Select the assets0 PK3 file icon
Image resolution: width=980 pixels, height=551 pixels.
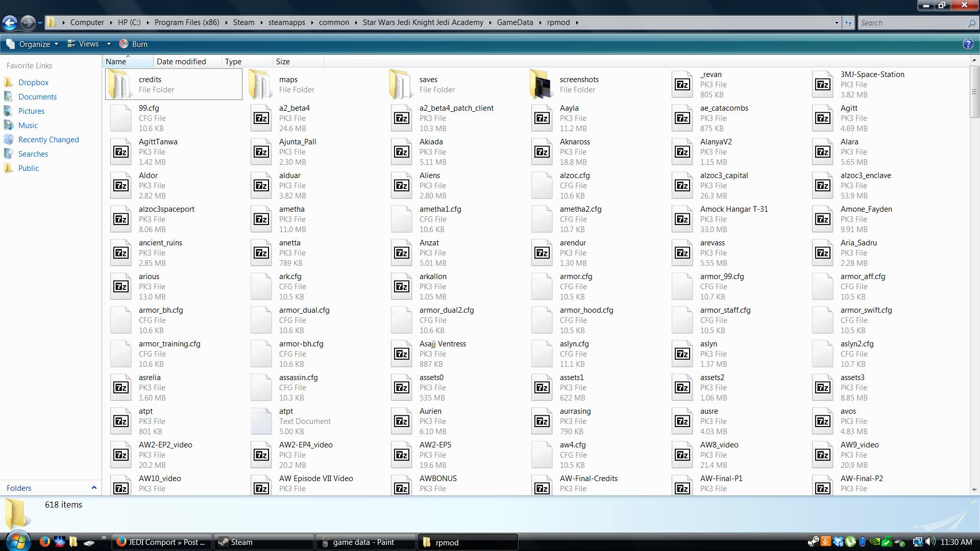coord(401,387)
